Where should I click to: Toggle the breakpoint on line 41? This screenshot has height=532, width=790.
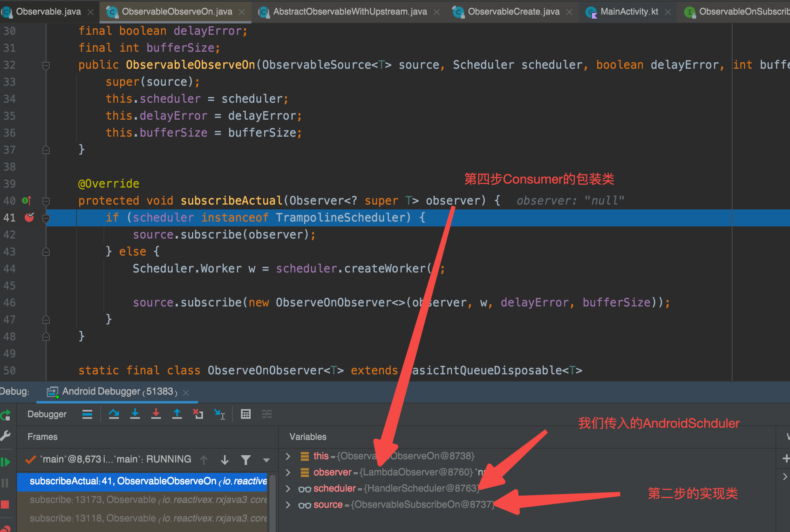[x=29, y=217]
